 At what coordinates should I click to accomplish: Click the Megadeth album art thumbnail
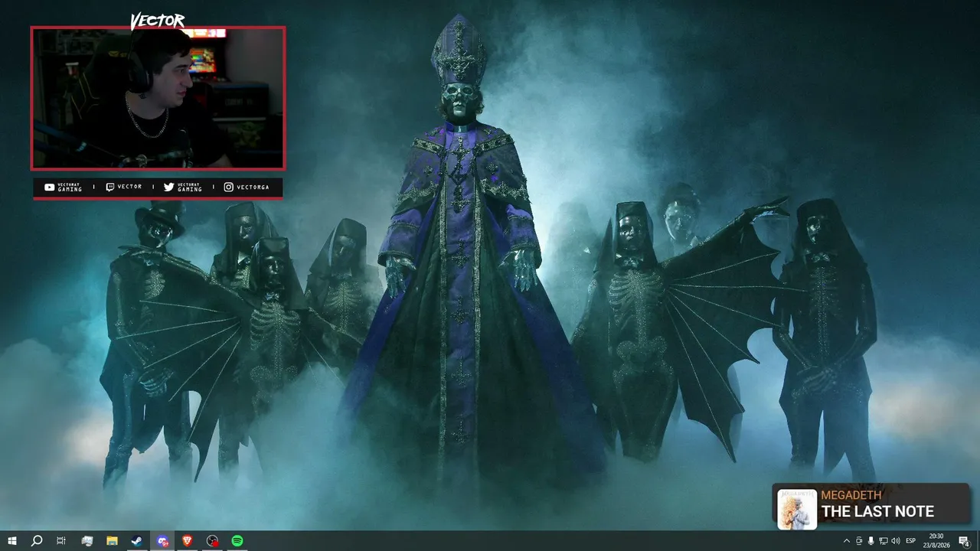tap(797, 509)
